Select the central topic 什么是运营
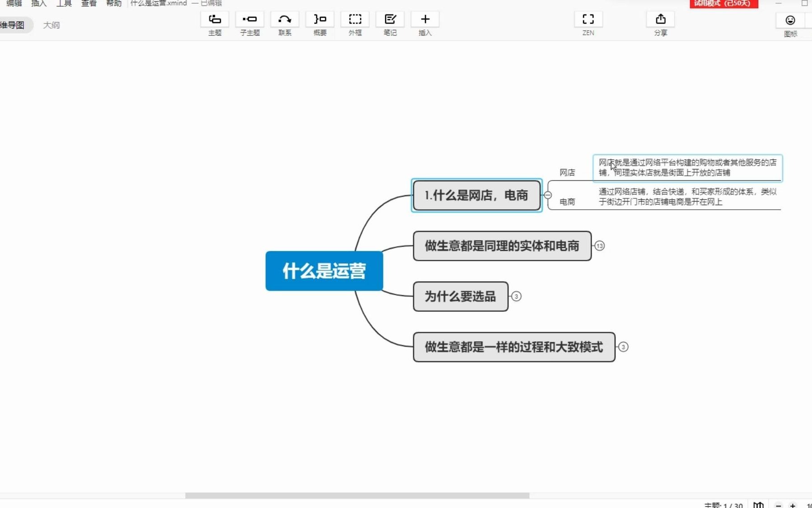This screenshot has height=508, width=812. click(x=324, y=271)
